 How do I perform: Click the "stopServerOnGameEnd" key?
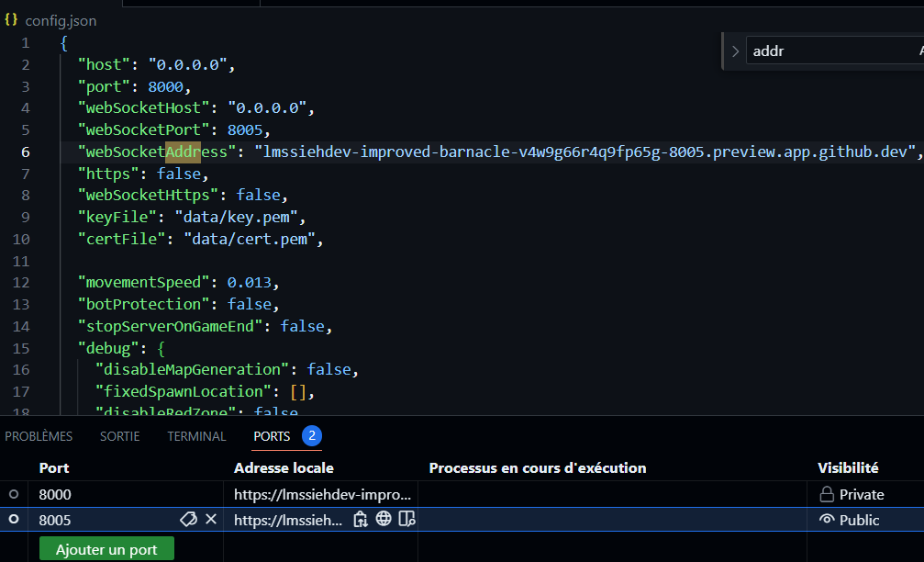[x=171, y=326]
